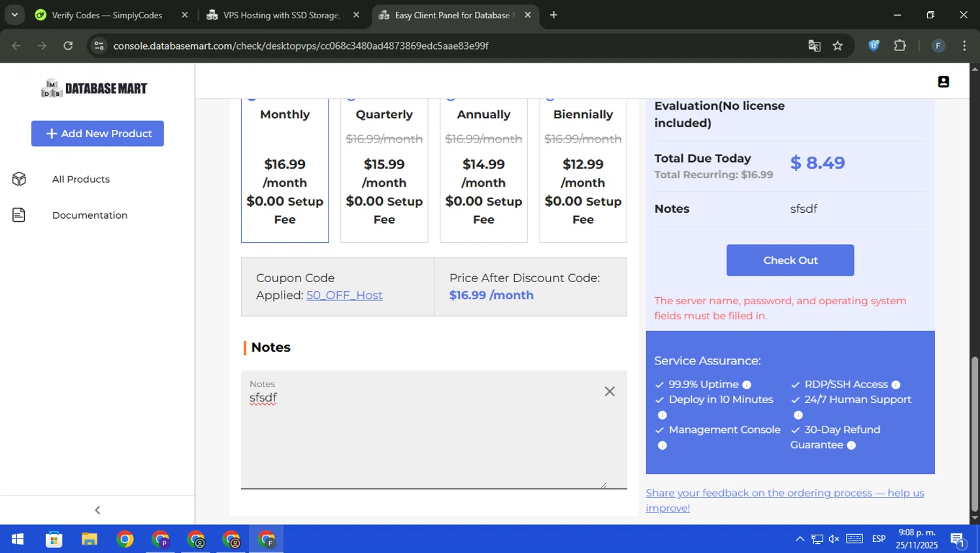Click info icon next to 99.9% Uptime
This screenshot has height=553, width=980.
coord(747,385)
